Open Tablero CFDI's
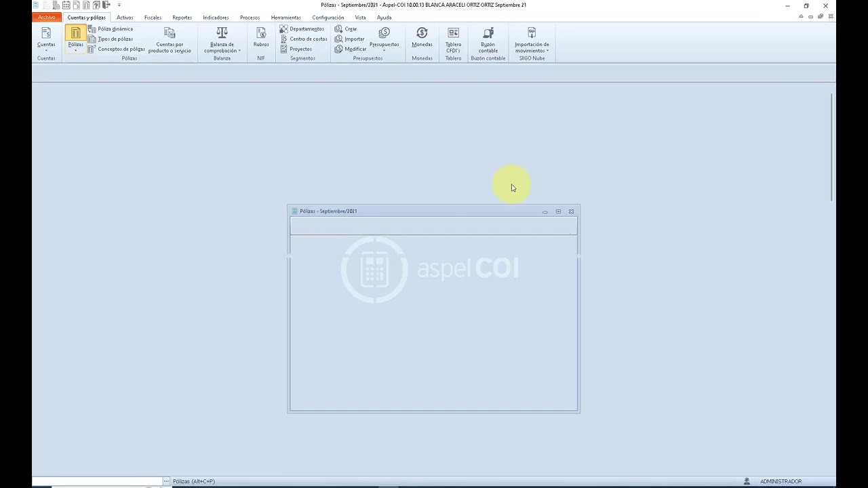Viewport: 868px width, 488px height. coord(453,40)
